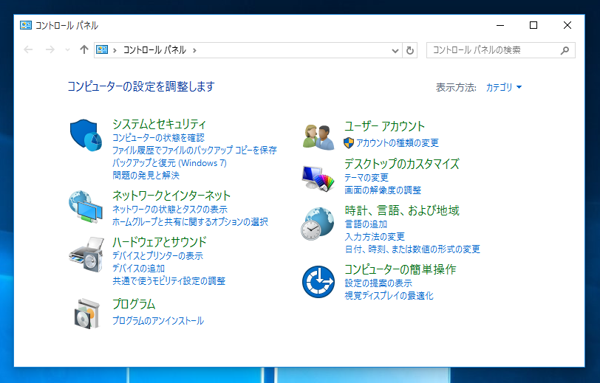
Task: Click 視覚ディスプレイの最適化 link
Action: [x=389, y=296]
